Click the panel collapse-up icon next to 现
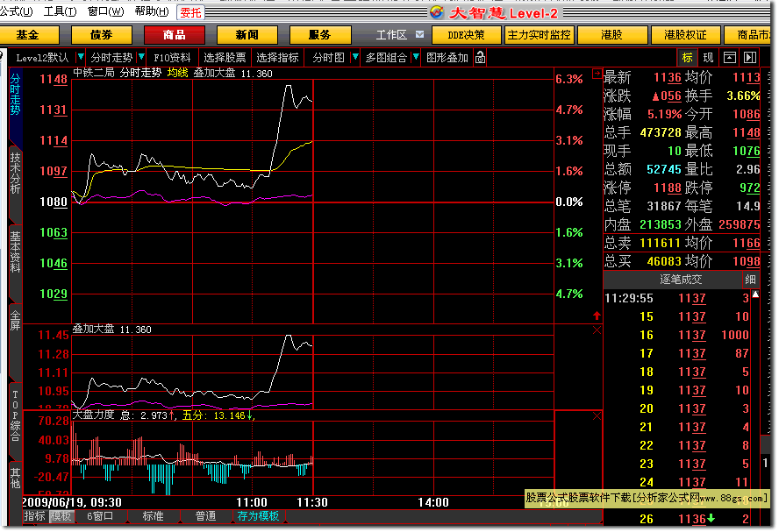This screenshot has width=779, height=532. [x=729, y=58]
